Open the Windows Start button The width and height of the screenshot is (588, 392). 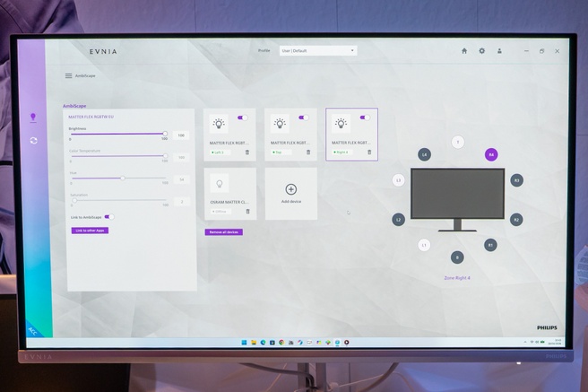pyautogui.click(x=244, y=342)
